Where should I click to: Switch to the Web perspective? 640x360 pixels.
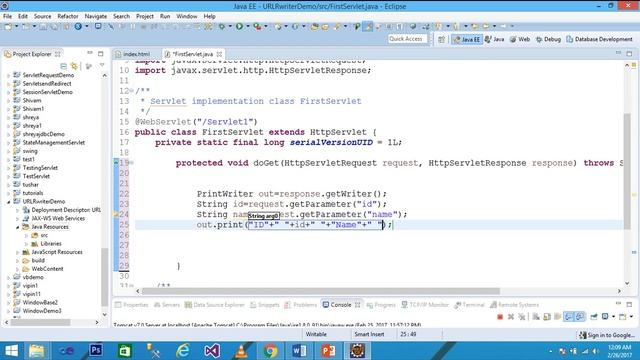pos(520,39)
